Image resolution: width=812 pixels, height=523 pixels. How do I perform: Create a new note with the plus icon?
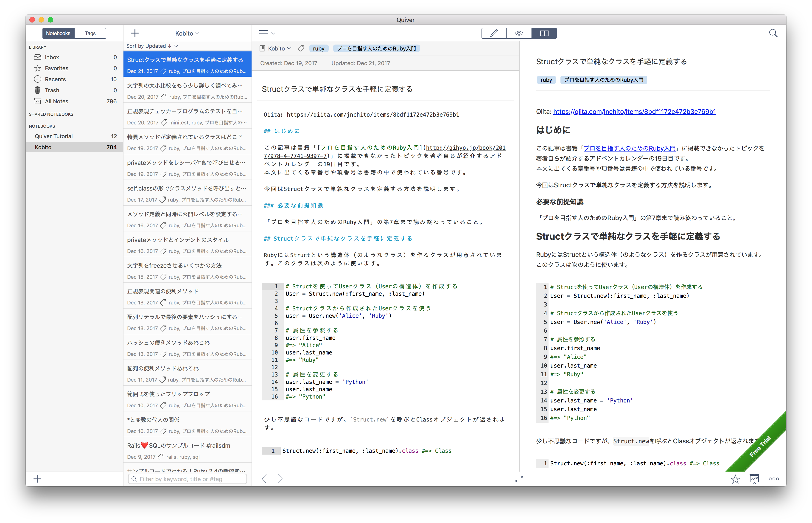pos(135,33)
